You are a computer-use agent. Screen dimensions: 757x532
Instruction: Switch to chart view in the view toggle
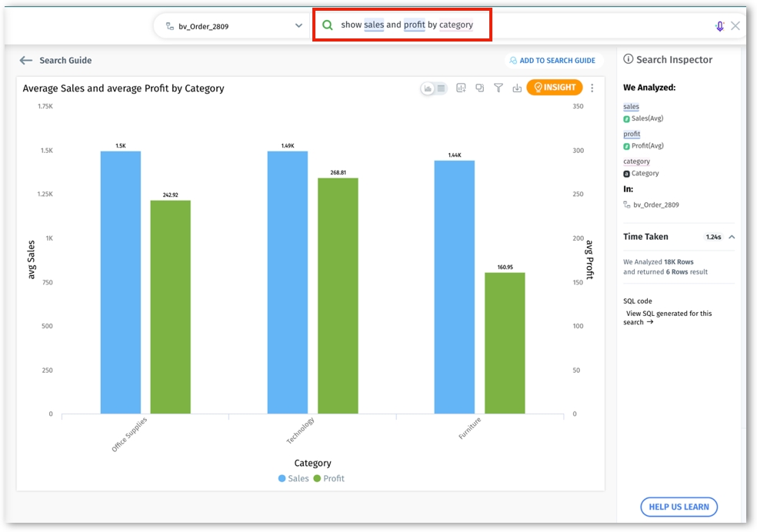(x=429, y=88)
